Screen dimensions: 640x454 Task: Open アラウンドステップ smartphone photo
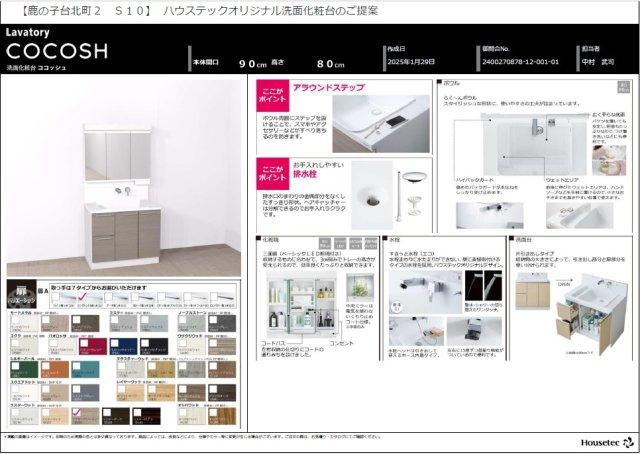pos(381,124)
